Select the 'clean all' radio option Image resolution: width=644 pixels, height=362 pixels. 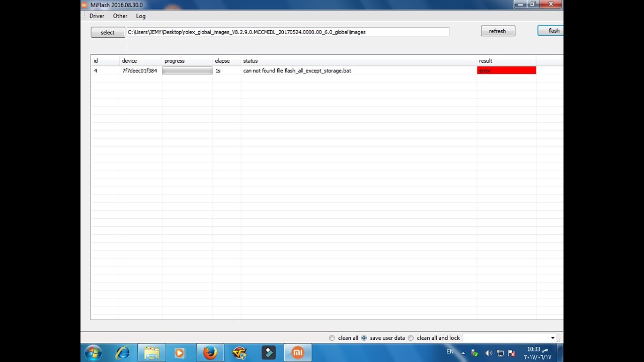click(344, 338)
